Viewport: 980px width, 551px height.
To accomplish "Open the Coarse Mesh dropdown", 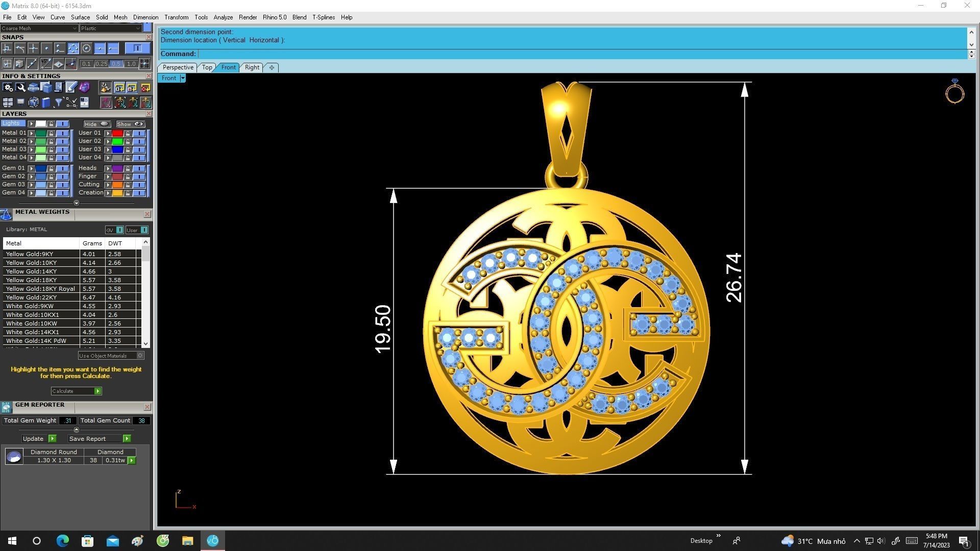I will 39,29.
